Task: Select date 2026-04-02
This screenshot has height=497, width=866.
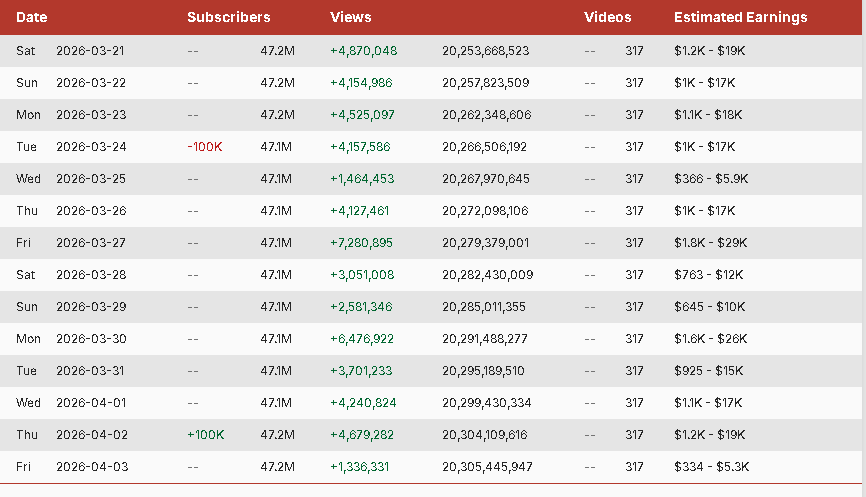Action: 92,435
